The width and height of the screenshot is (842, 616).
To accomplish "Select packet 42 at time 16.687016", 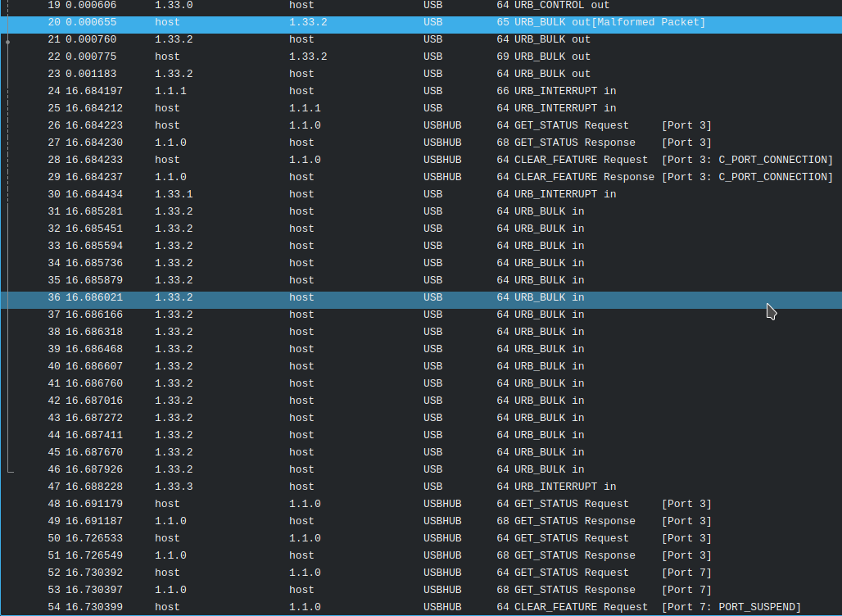I will click(410, 401).
